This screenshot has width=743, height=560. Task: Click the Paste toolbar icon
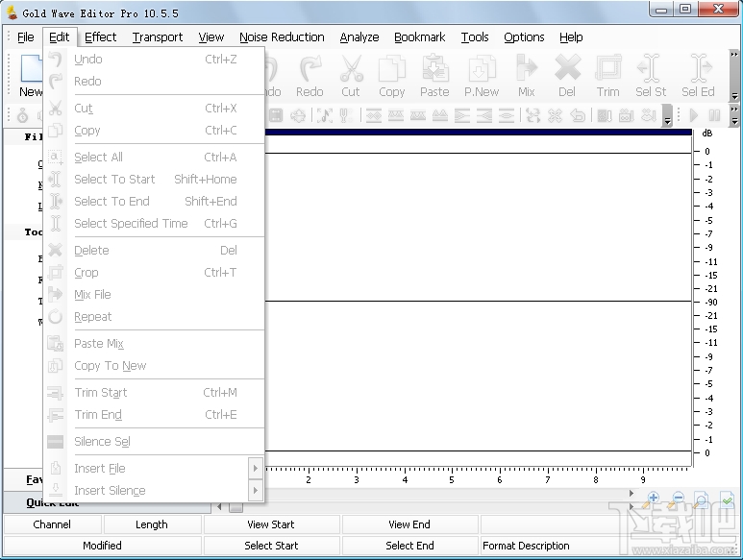click(435, 68)
